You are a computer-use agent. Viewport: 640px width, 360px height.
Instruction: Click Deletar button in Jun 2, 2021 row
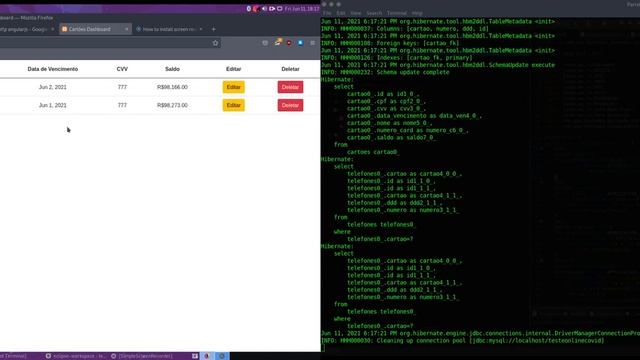pos(290,87)
